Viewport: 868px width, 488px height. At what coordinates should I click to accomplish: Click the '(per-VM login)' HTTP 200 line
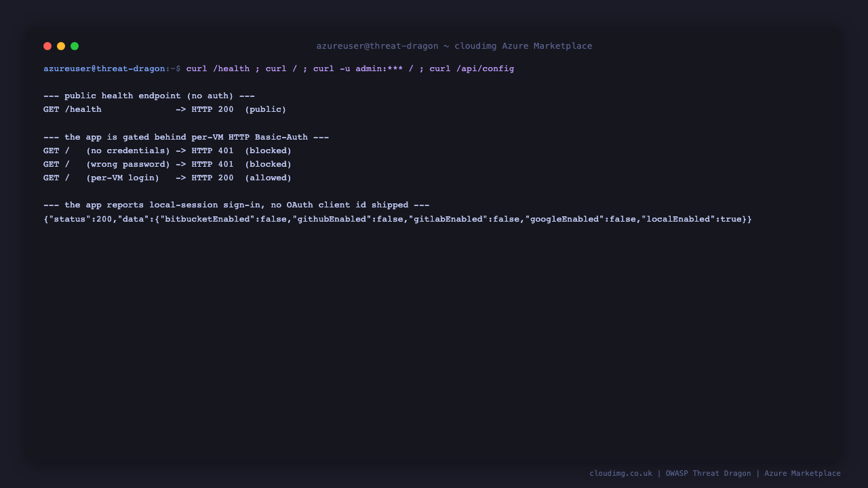pos(167,178)
